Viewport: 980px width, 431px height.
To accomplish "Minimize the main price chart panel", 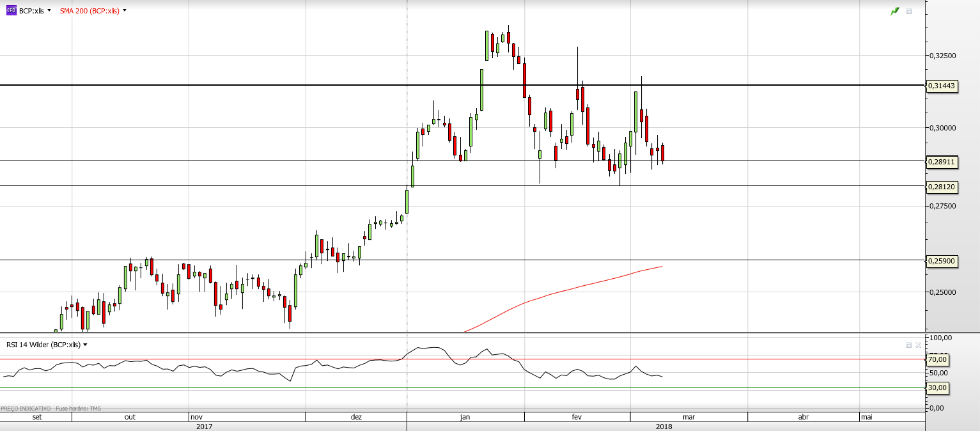I will coord(909,11).
